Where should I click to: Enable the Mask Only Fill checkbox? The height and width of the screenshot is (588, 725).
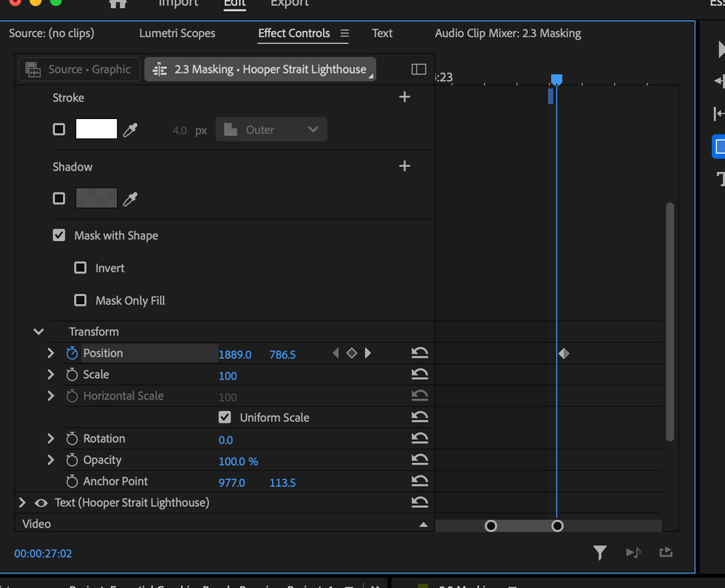[81, 301]
